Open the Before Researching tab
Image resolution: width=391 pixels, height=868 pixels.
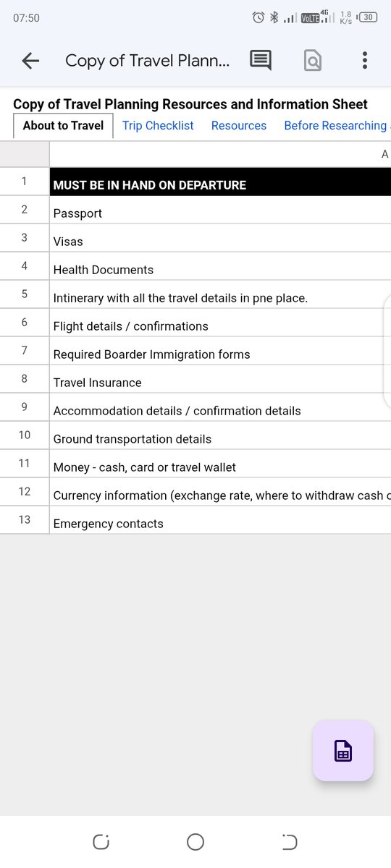[x=336, y=126]
